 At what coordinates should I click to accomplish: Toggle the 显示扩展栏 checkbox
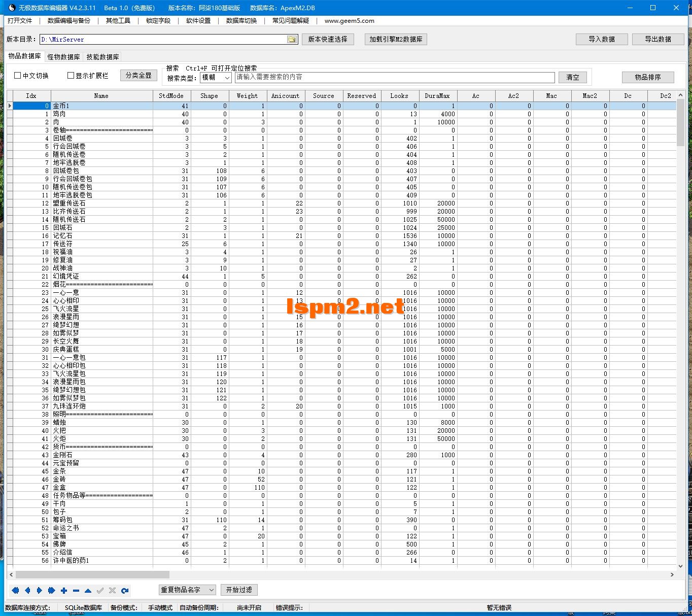coord(71,76)
